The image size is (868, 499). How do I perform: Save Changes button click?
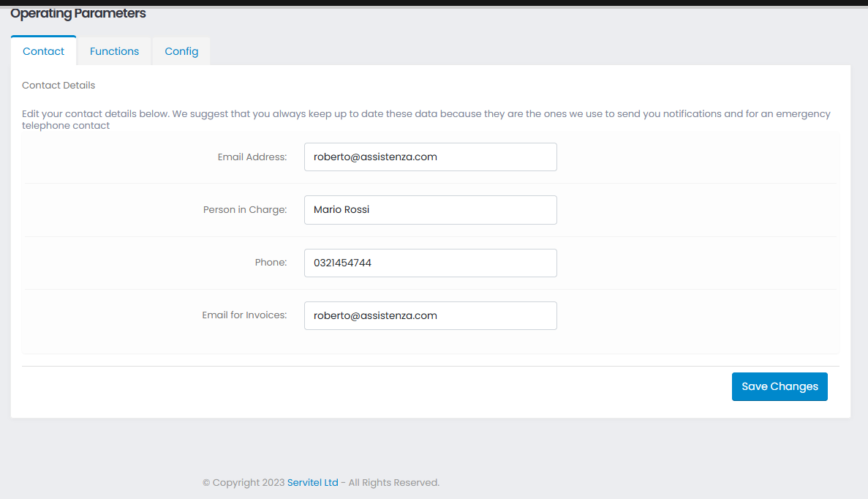click(x=780, y=386)
